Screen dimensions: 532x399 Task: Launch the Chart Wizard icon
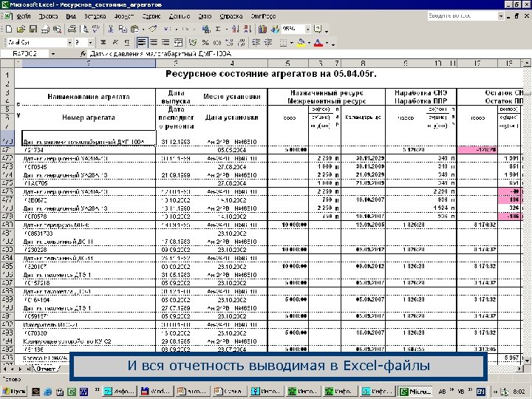coord(262,29)
